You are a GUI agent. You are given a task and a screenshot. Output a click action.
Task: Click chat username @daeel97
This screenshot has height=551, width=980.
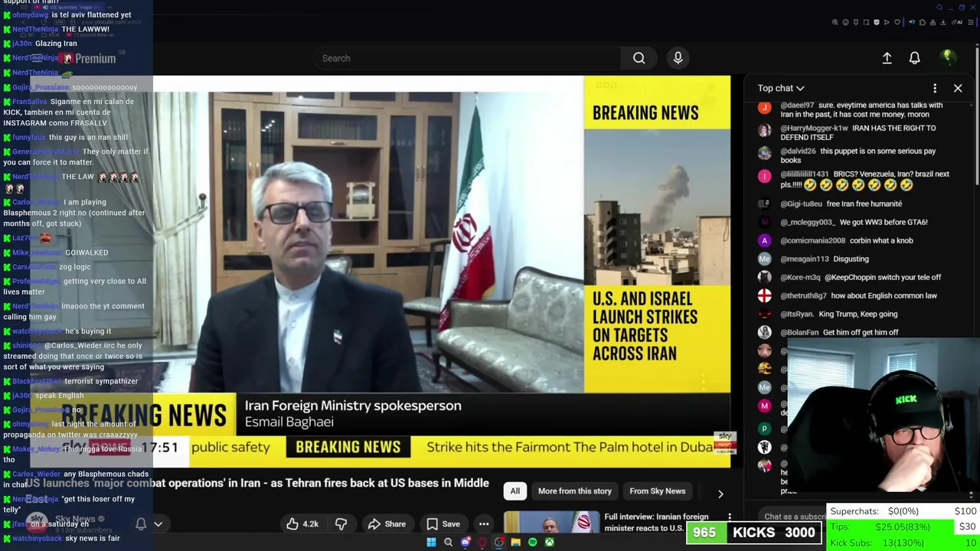coord(797,106)
